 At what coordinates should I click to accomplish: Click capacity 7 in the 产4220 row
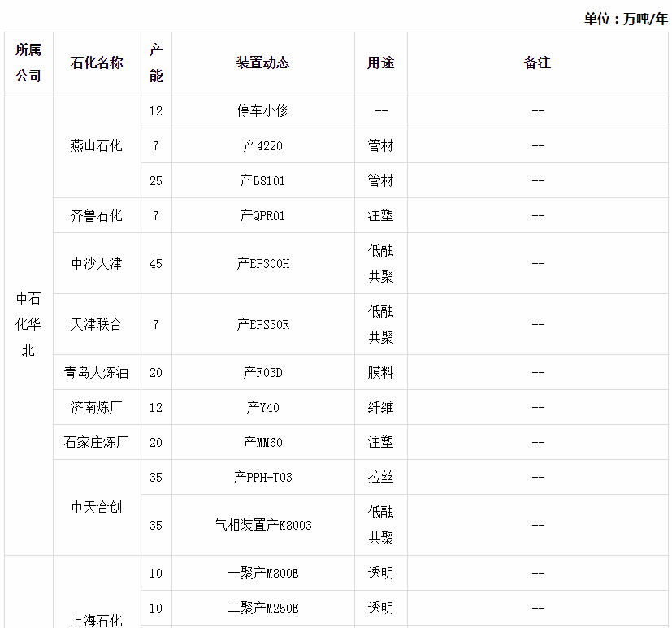tap(156, 145)
